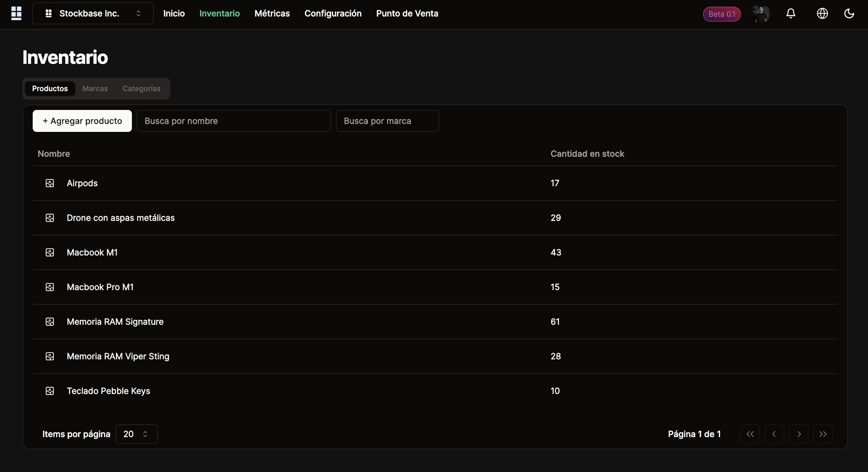Click Memoria RAM Signature stock 61
868x472 pixels.
pos(555,322)
